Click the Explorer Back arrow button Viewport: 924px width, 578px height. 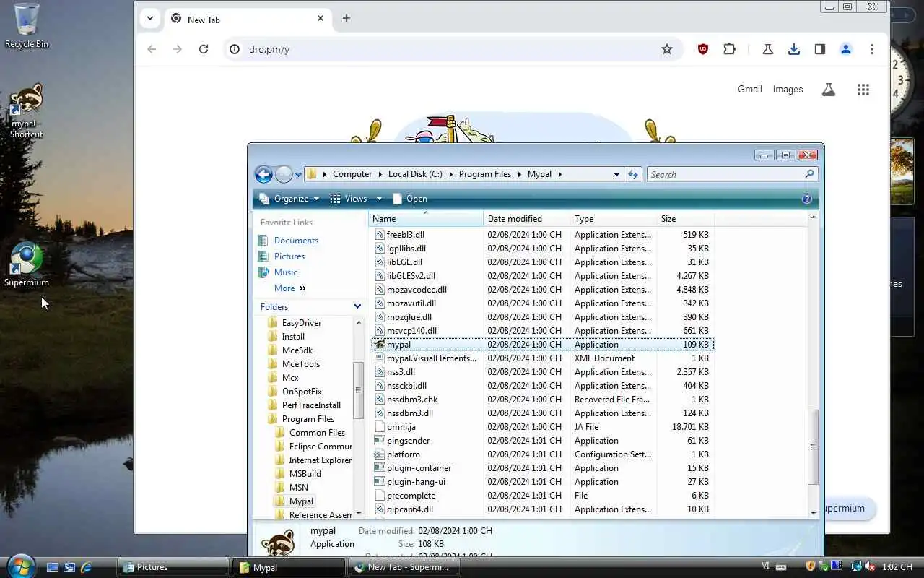pyautogui.click(x=263, y=174)
